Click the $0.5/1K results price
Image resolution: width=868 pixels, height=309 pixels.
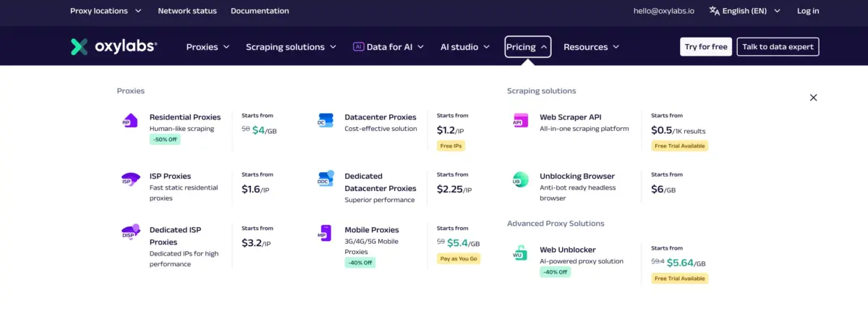pos(678,130)
